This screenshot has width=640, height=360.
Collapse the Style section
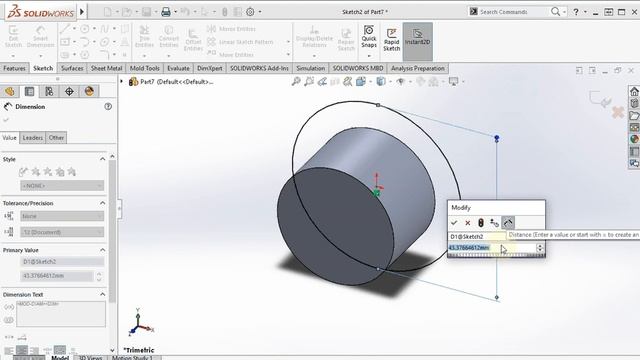click(x=102, y=159)
